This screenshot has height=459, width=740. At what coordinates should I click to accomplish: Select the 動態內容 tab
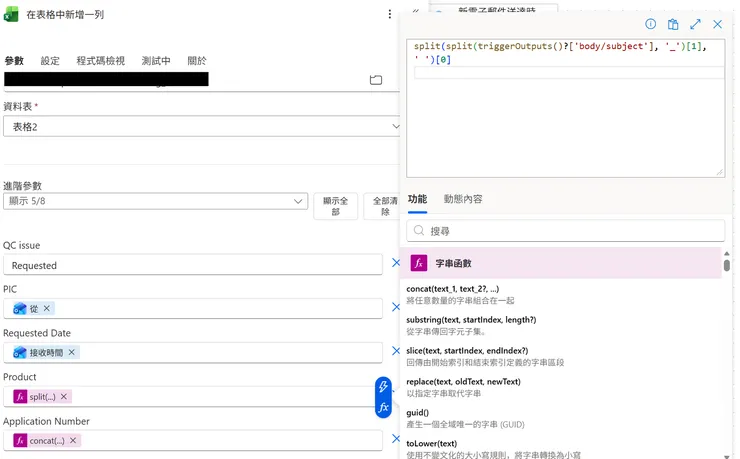click(x=463, y=199)
